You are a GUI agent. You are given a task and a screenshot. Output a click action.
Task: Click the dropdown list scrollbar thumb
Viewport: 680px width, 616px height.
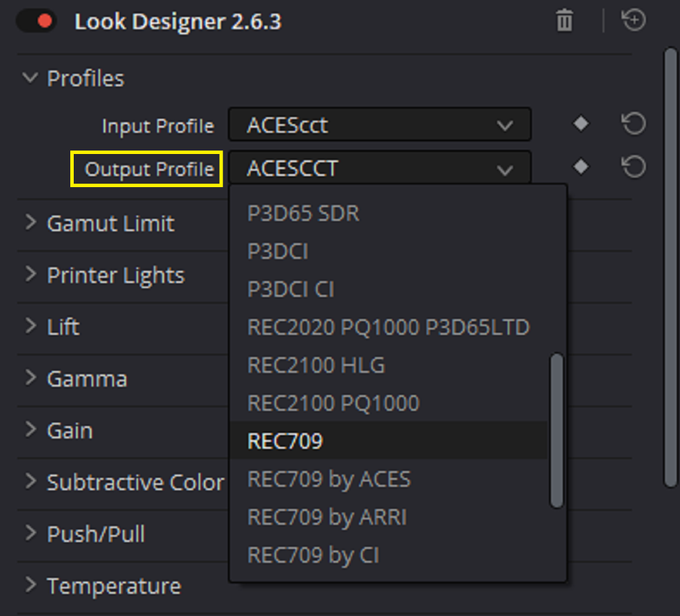click(557, 430)
